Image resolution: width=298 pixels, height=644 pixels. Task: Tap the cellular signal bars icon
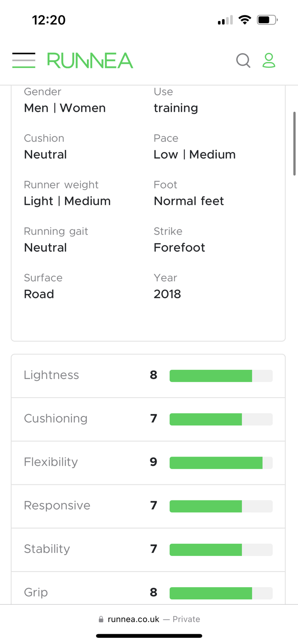[x=225, y=20]
